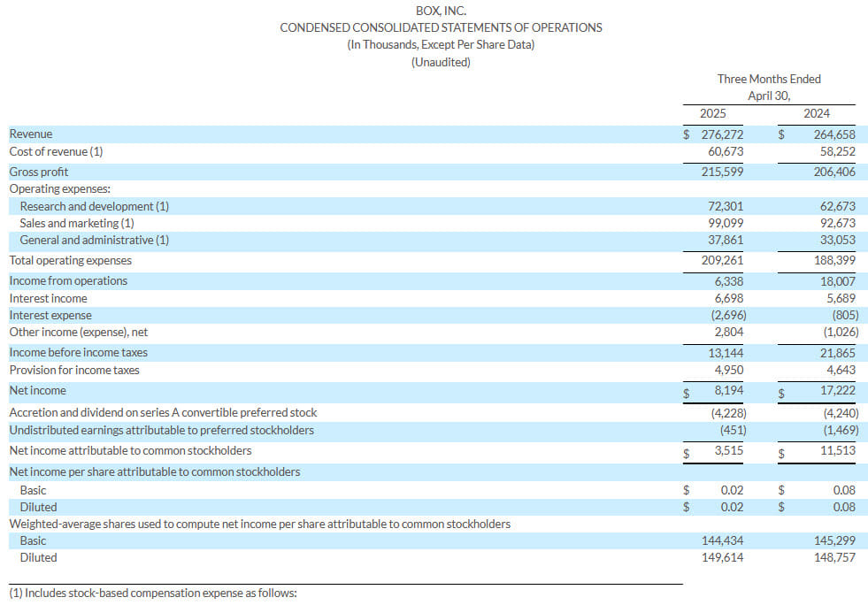Click income before taxes value 13,144

click(x=726, y=353)
